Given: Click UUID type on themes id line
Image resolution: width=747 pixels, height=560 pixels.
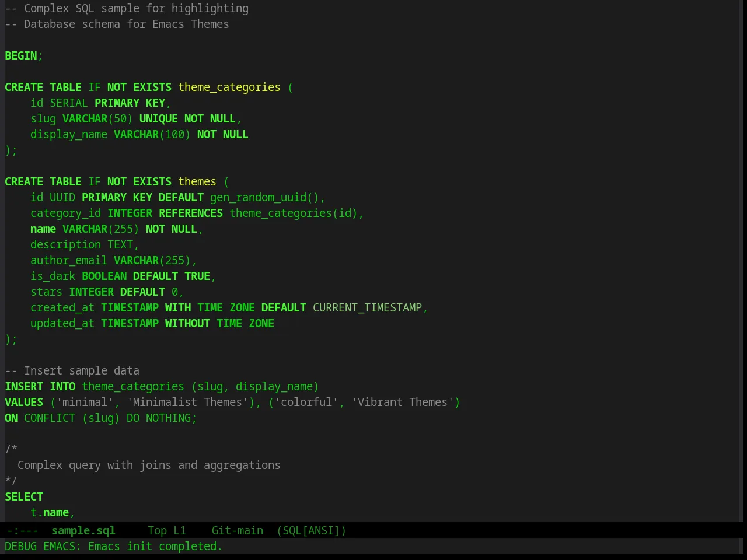Looking at the screenshot, I should click(62, 197).
